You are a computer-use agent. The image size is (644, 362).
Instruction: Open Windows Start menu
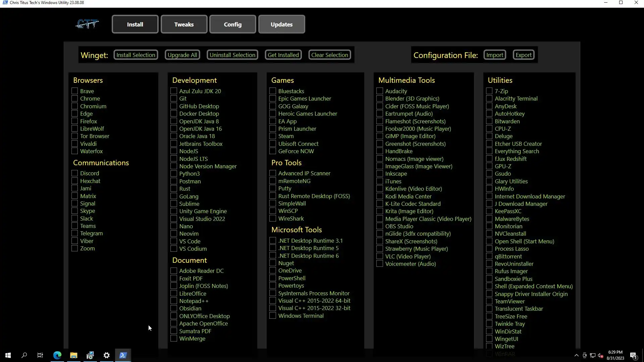[8, 355]
